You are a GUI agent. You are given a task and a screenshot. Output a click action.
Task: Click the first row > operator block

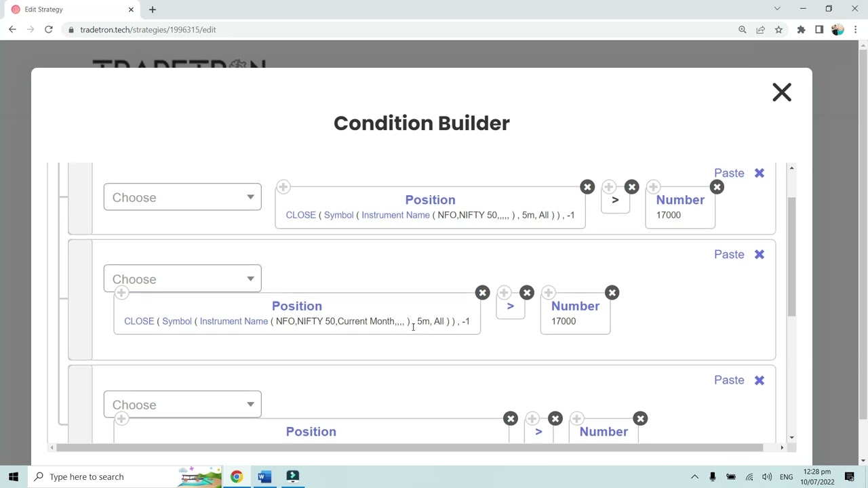615,201
